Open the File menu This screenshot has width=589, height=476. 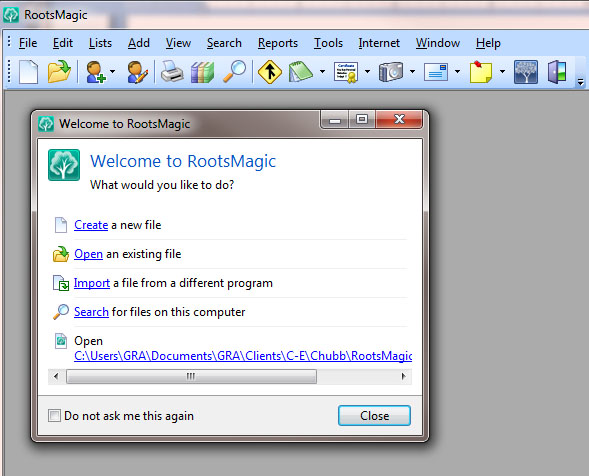pos(28,43)
